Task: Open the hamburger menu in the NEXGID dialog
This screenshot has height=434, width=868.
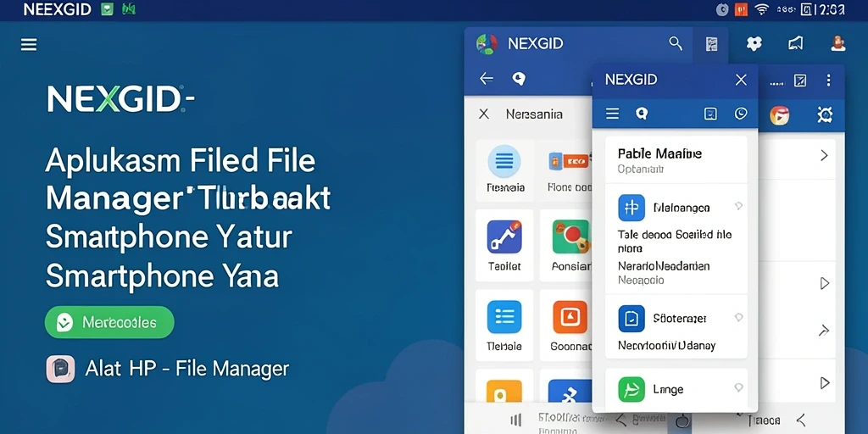Action: tap(612, 114)
